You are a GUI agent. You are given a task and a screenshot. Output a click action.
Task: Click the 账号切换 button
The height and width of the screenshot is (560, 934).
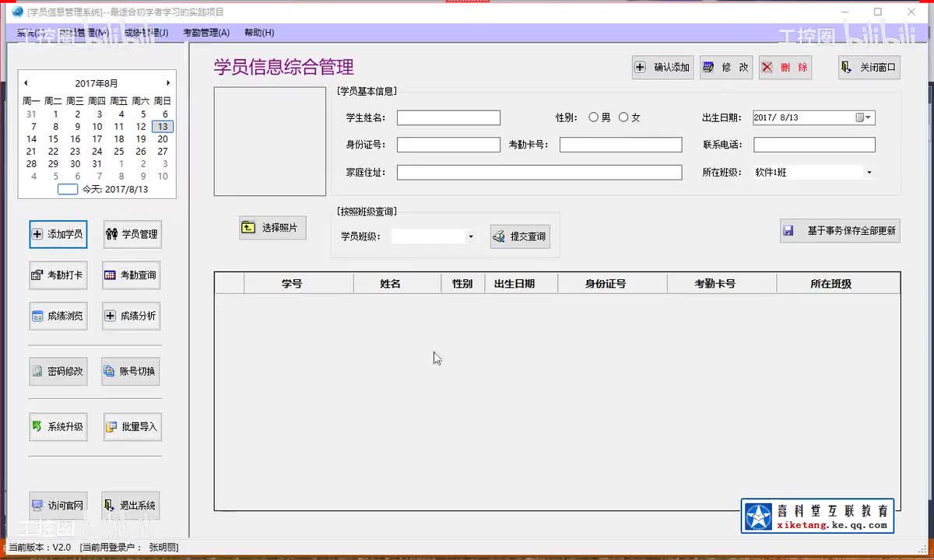pyautogui.click(x=131, y=372)
